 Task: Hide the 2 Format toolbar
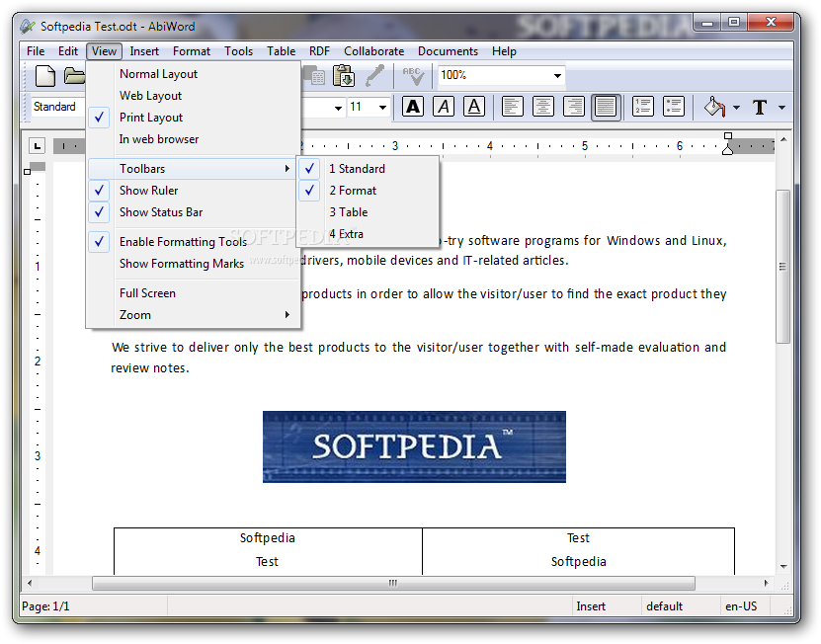(x=368, y=191)
